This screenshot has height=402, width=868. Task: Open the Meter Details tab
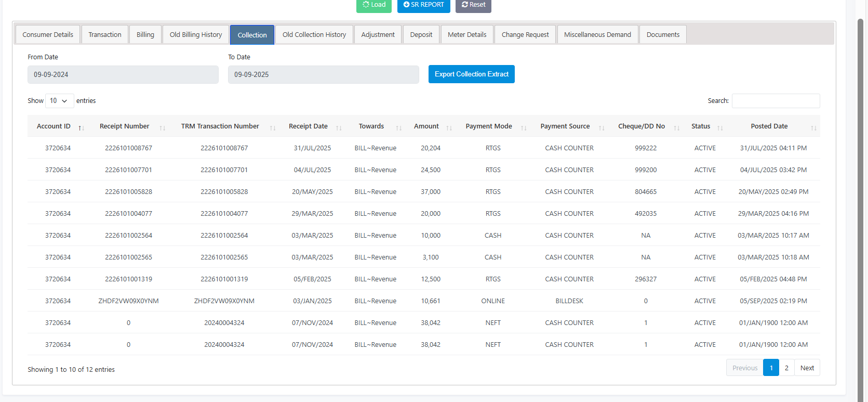pyautogui.click(x=467, y=35)
